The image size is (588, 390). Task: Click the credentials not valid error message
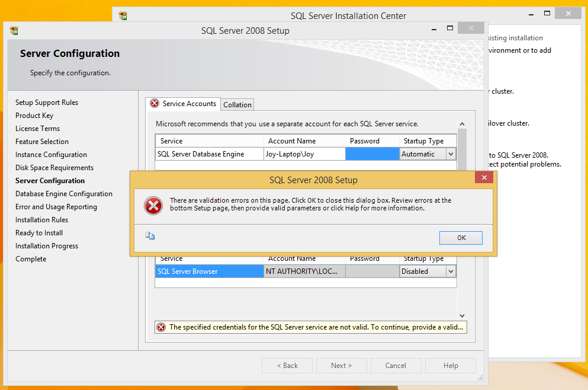tap(316, 327)
